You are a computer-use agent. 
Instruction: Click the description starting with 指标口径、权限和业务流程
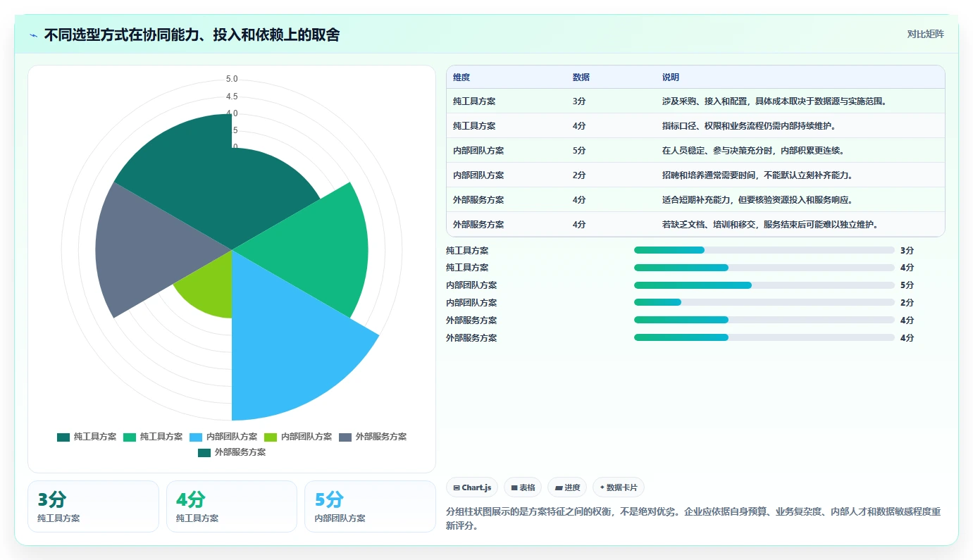(748, 126)
